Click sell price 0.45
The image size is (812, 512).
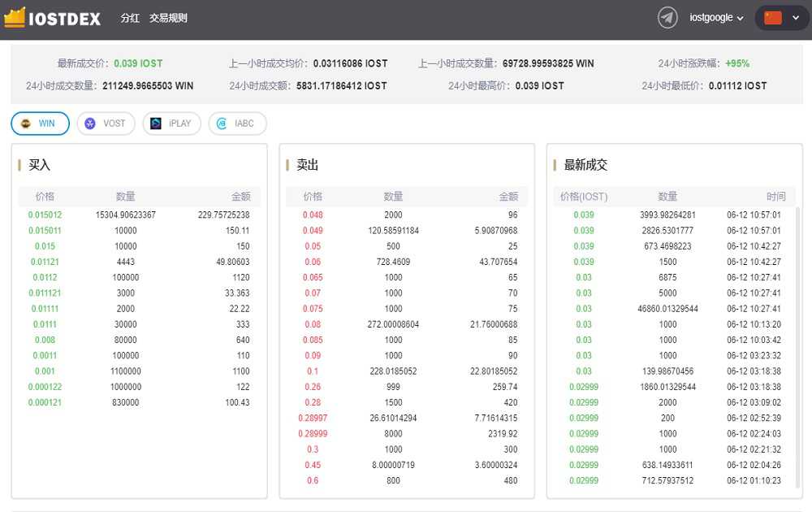point(313,465)
